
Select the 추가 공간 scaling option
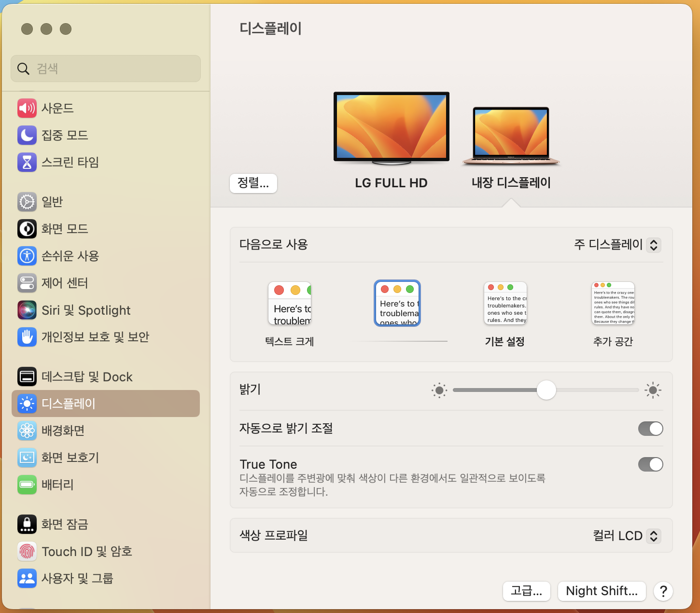point(613,303)
